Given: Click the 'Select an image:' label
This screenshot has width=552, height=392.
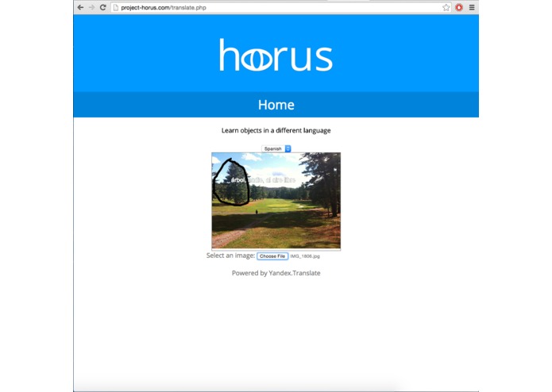Looking at the screenshot, I should (230, 256).
